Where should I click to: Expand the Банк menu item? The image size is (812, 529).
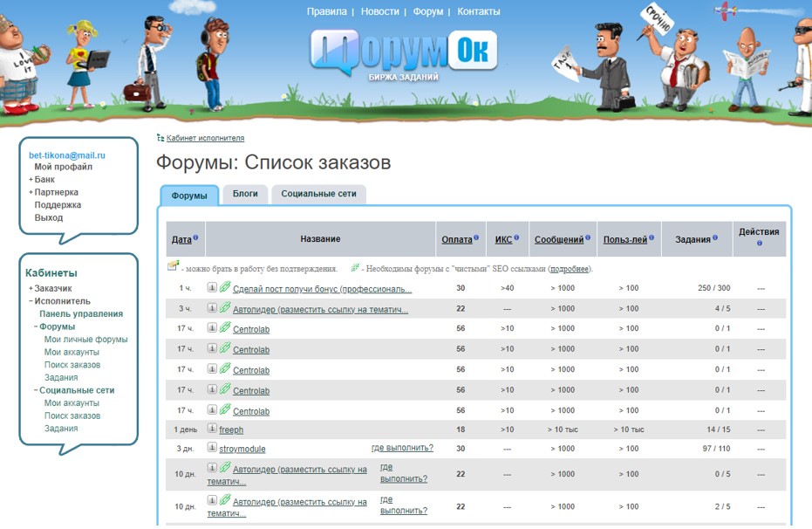[31, 180]
